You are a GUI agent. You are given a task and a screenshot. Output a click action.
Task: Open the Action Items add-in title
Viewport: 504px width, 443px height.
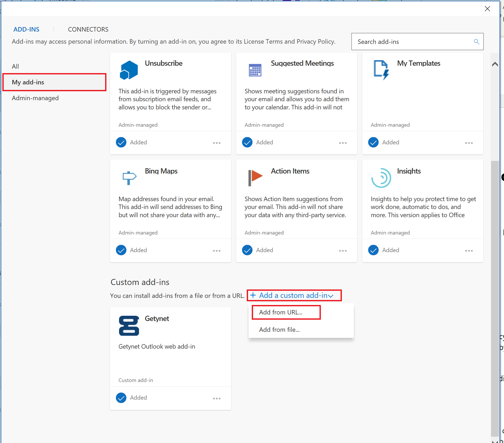pos(290,171)
